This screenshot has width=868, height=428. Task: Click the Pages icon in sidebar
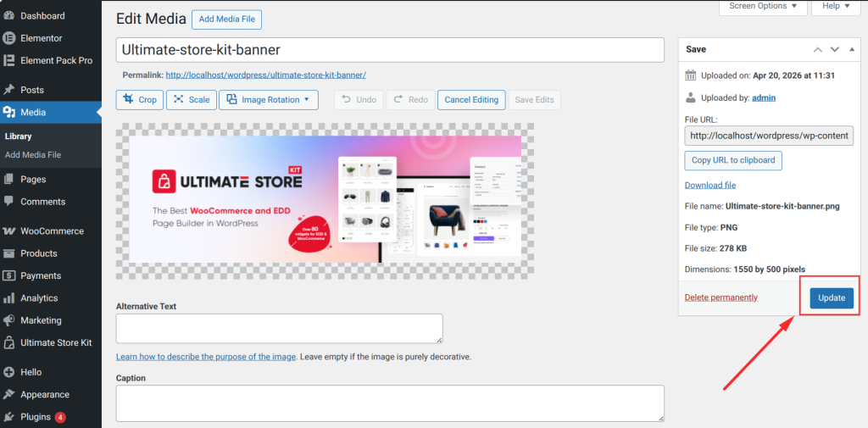point(8,180)
